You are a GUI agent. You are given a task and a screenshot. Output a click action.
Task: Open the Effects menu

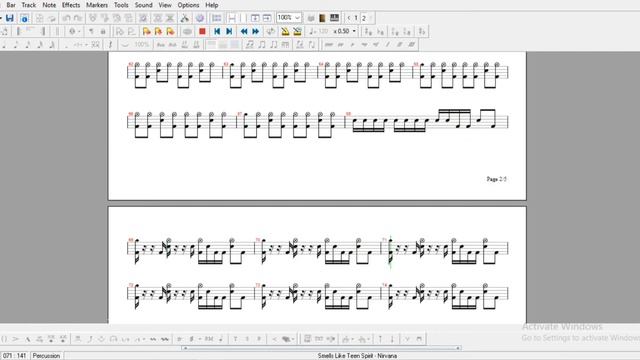[x=71, y=5]
